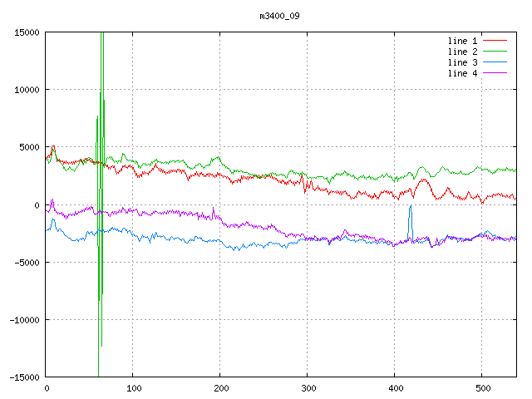Click the red line sample beside line 1
This screenshot has height=399, width=532.
495,41
